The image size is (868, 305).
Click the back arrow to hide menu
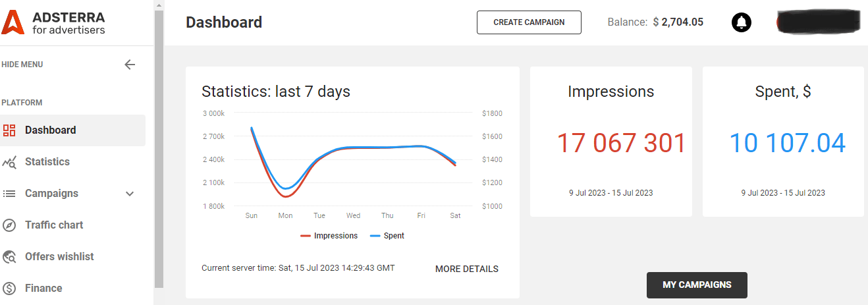click(130, 65)
